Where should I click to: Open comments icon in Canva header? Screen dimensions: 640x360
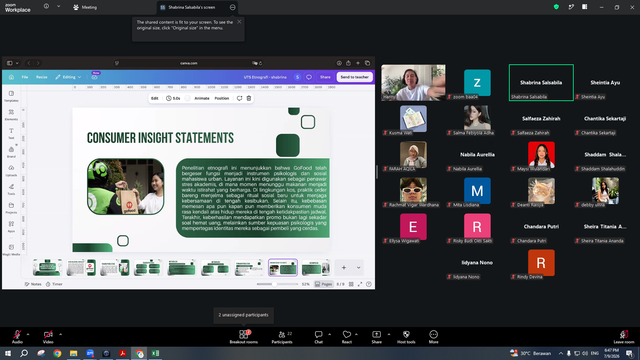click(309, 77)
